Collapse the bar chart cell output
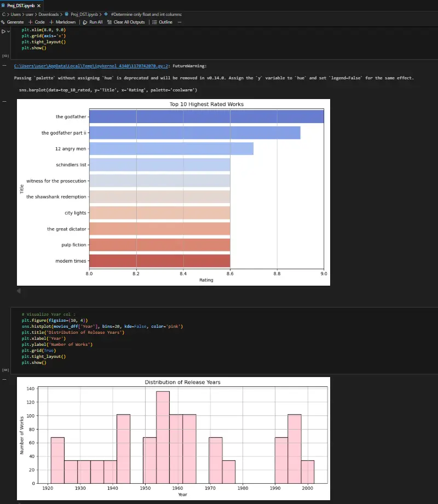The height and width of the screenshot is (504, 438). 19,292
